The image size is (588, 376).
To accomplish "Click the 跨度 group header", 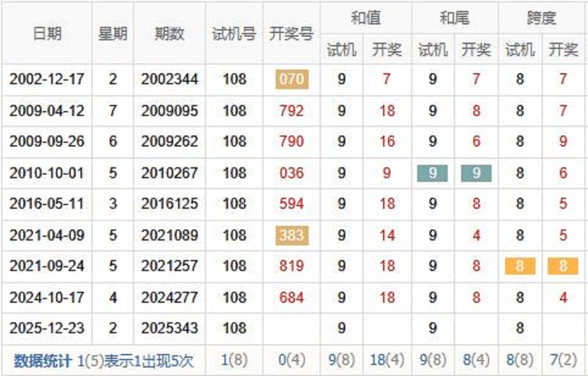I will click(542, 17).
